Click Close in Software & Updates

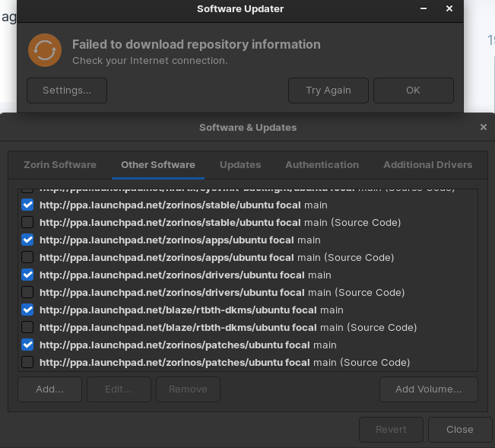[x=460, y=430]
